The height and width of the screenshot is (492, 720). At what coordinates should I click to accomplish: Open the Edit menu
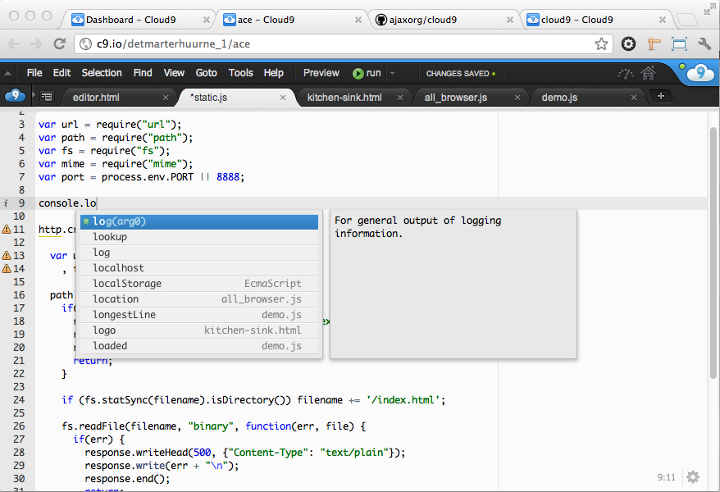[62, 73]
